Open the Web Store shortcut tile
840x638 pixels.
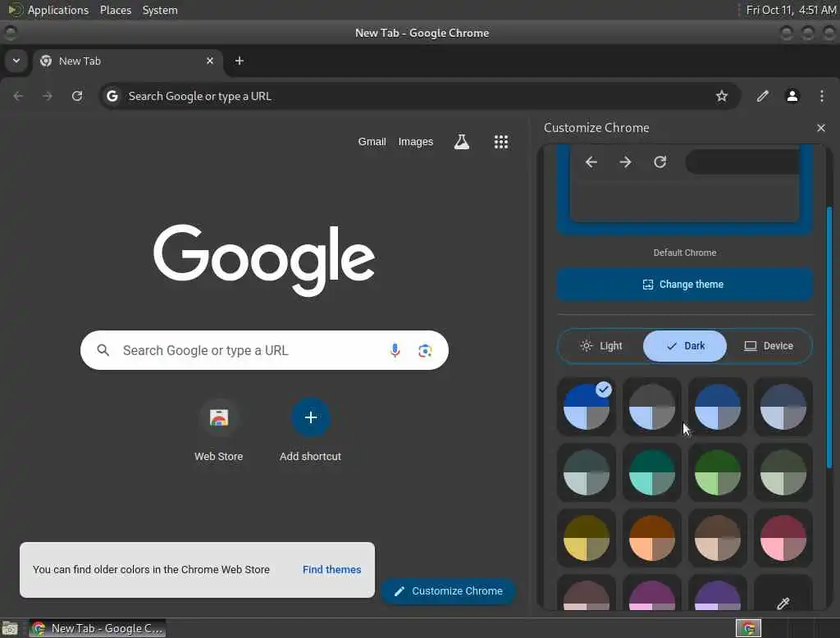point(218,431)
